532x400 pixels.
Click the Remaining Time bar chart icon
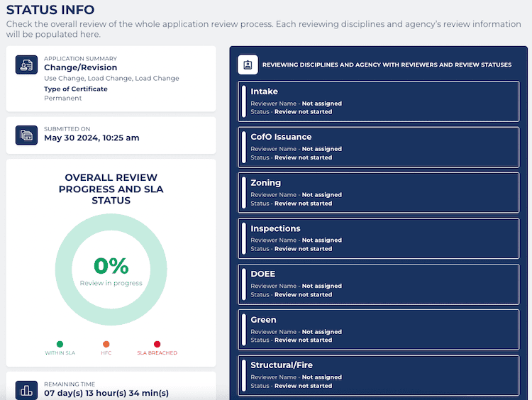tap(26, 389)
